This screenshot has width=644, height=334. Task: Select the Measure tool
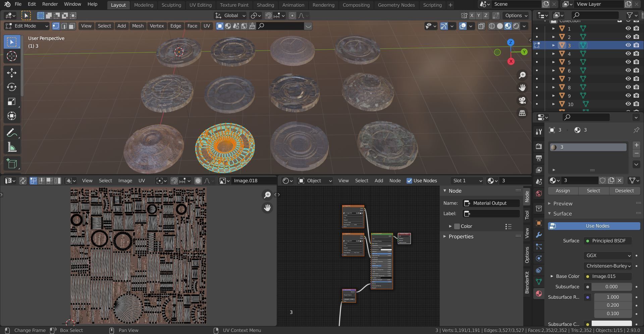12,147
